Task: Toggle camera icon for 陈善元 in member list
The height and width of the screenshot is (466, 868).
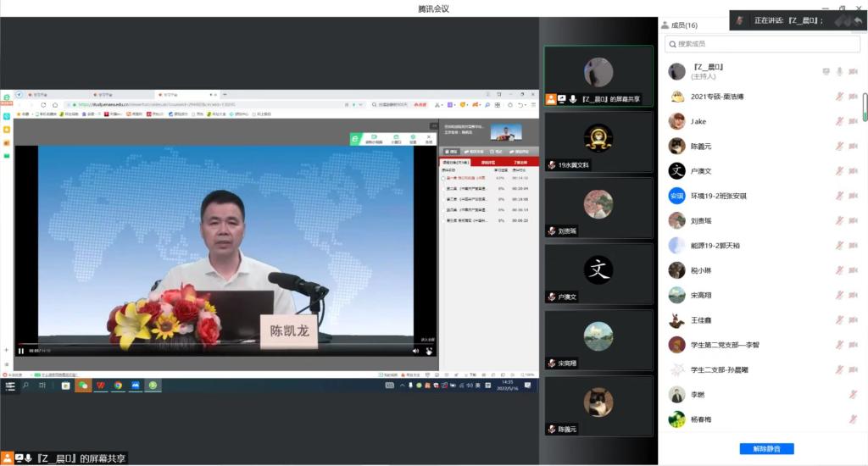Action: coord(854,146)
